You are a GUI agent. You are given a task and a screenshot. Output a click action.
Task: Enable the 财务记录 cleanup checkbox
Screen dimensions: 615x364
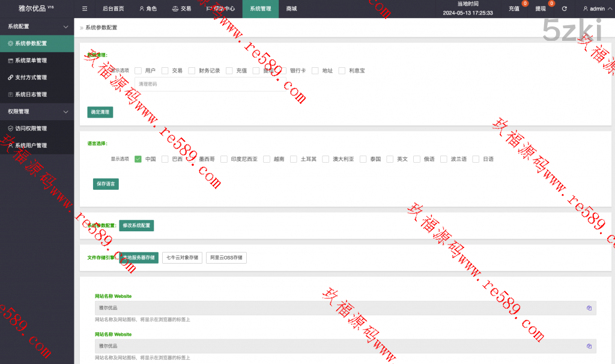point(192,71)
